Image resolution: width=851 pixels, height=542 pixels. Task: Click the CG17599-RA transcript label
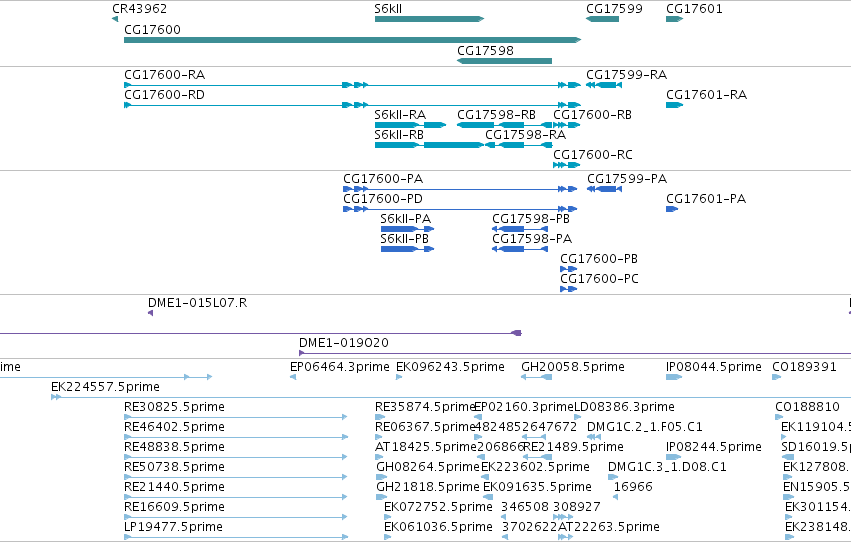coord(626,74)
